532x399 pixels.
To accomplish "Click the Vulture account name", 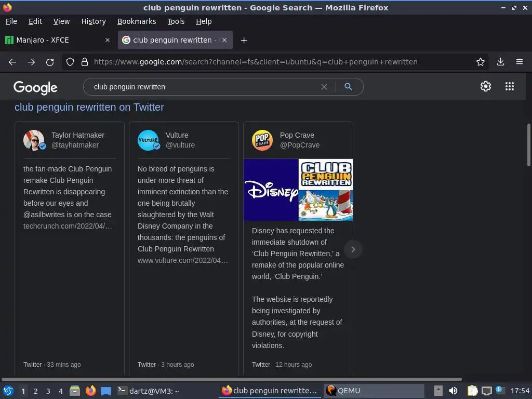I will pyautogui.click(x=177, y=135).
